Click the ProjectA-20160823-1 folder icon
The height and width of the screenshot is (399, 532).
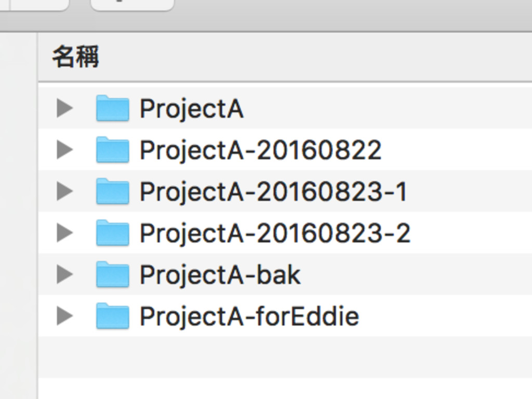click(x=112, y=192)
